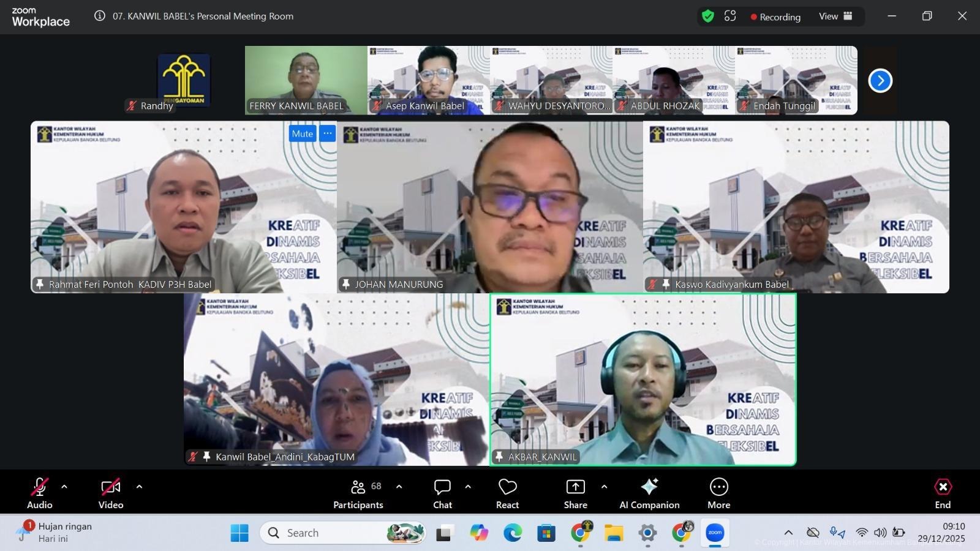Mute your microphone using the Audio icon
This screenshot has height=551, width=980.
pyautogui.click(x=39, y=487)
